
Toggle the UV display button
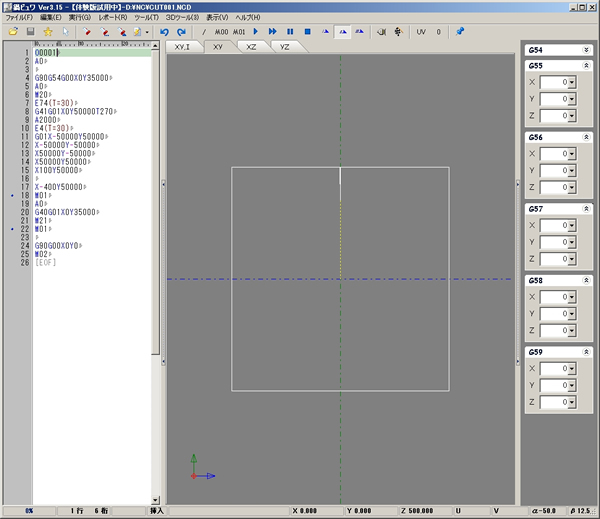point(421,32)
